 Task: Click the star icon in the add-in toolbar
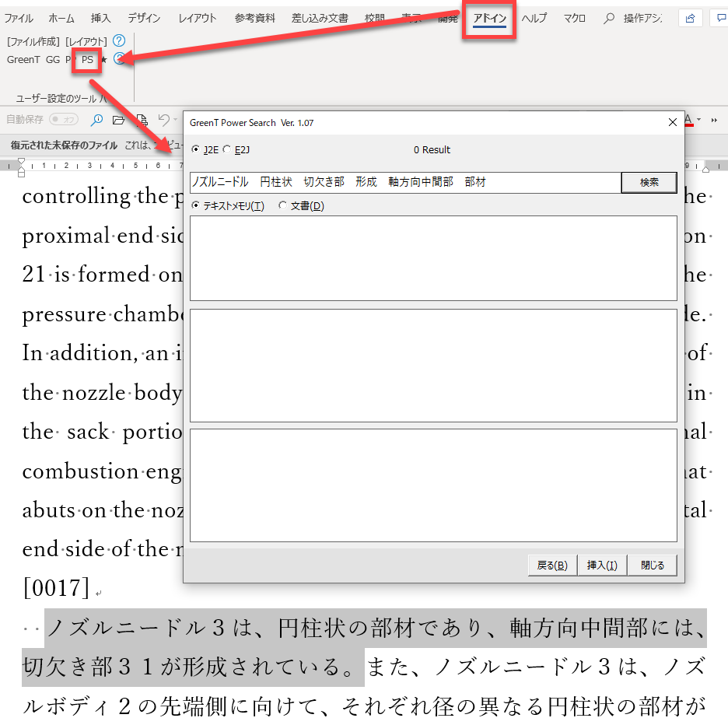point(105,60)
